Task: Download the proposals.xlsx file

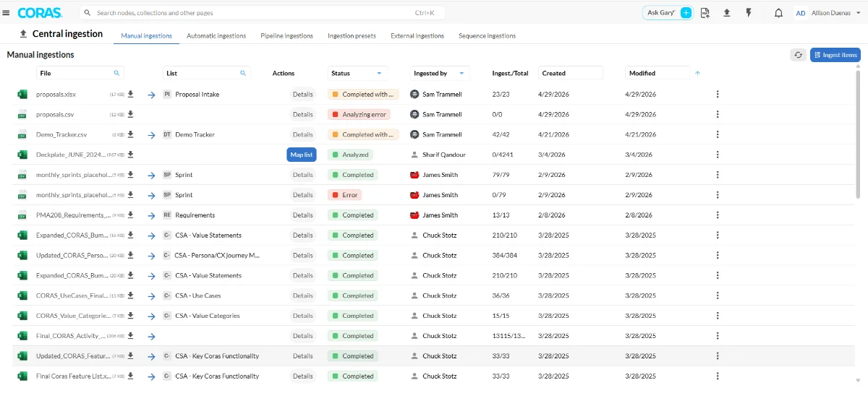Action: pyautogui.click(x=131, y=94)
